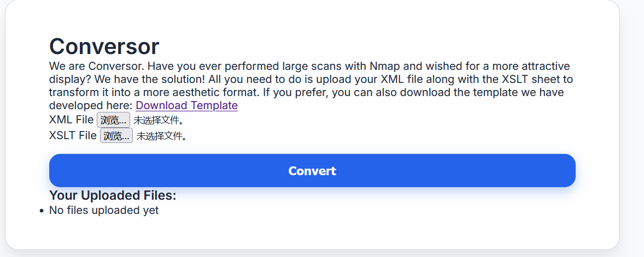Open the XML File browse button

point(113,120)
